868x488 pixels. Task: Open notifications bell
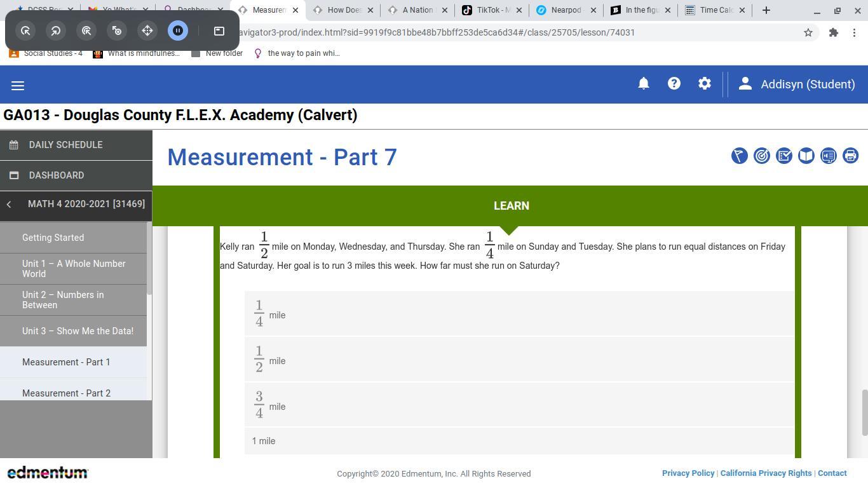[644, 84]
